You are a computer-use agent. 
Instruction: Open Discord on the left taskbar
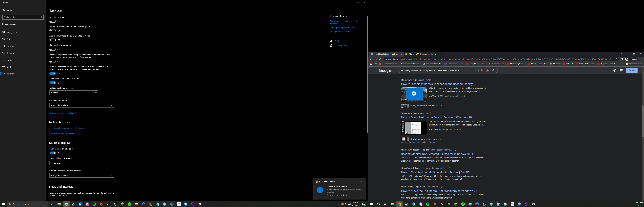pos(87,204)
